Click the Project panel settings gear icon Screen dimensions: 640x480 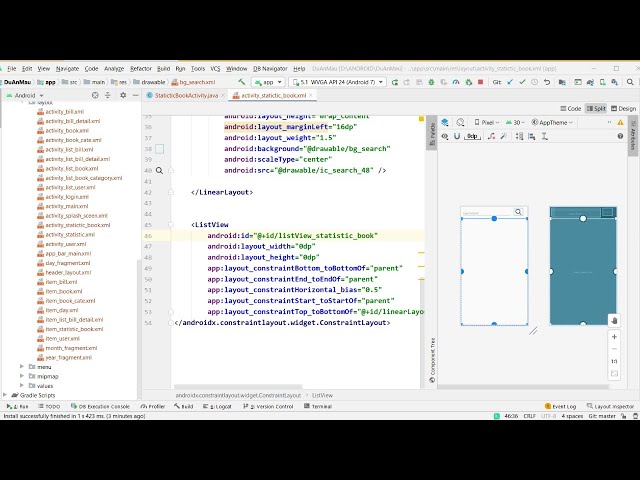point(123,95)
